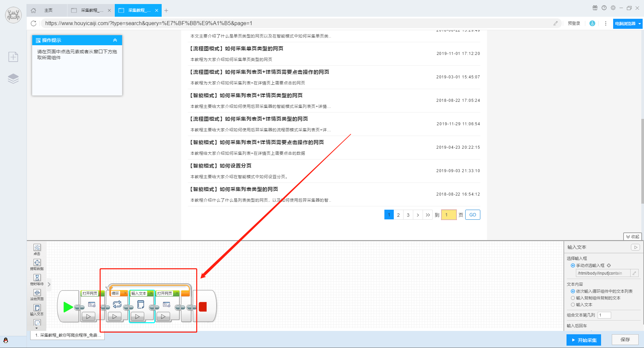Open the bottom tab 1. 采集教程_教你写爬虫程序
Viewport: 644px width, 348px height.
(67, 335)
